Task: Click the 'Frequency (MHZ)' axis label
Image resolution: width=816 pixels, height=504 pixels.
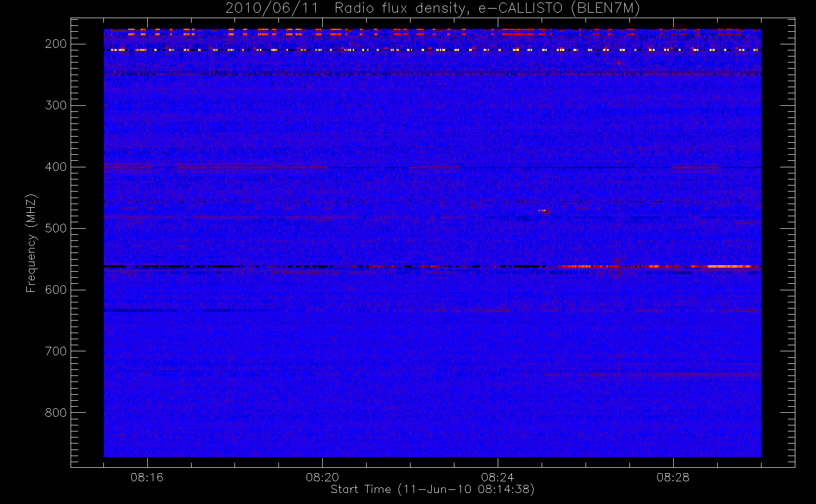Action: click(31, 243)
